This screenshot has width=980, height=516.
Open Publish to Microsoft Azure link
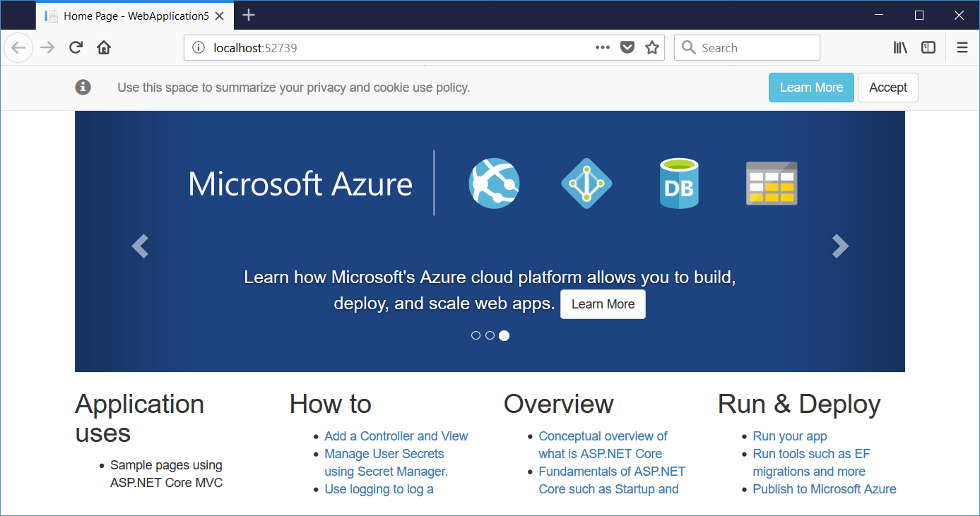tap(825, 489)
